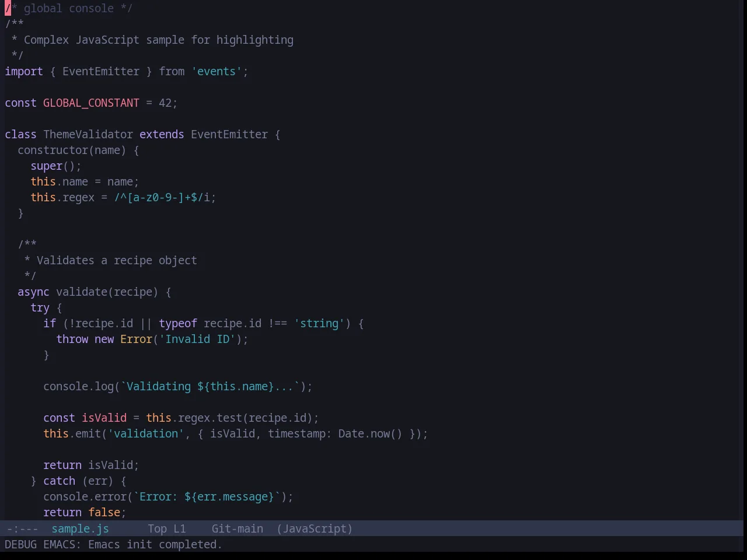Click the 'super' call
The width and height of the screenshot is (747, 560).
(x=46, y=166)
